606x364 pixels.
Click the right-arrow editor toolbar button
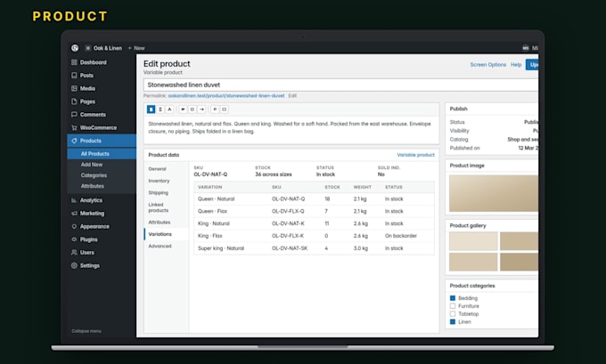pyautogui.click(x=201, y=109)
